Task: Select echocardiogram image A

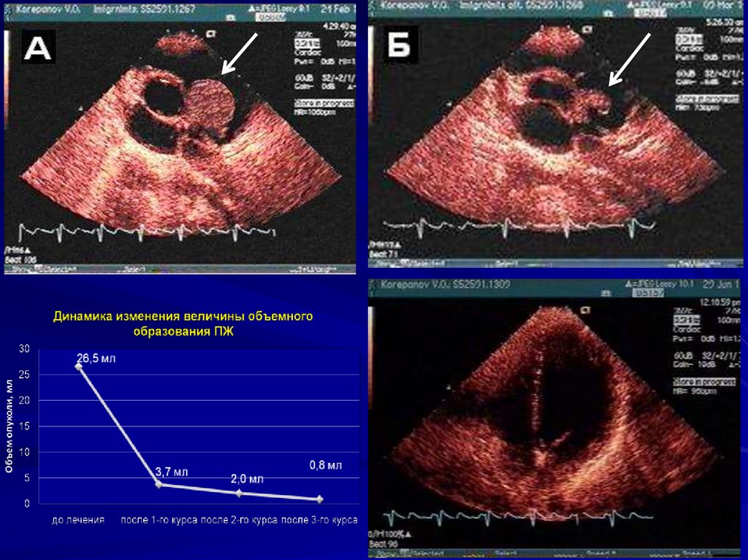Action: point(180,139)
